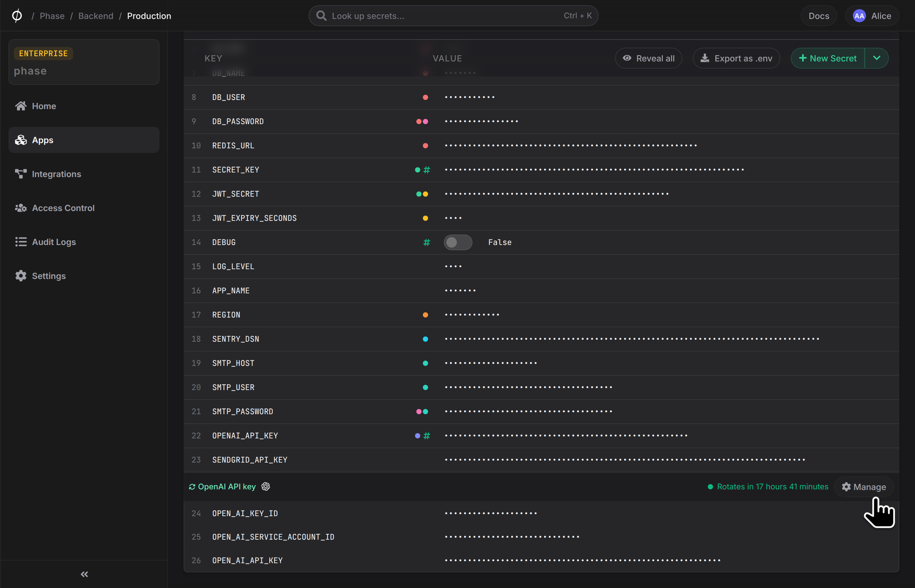Click the hash icon on OPENAI_API_KEY row

(426, 435)
